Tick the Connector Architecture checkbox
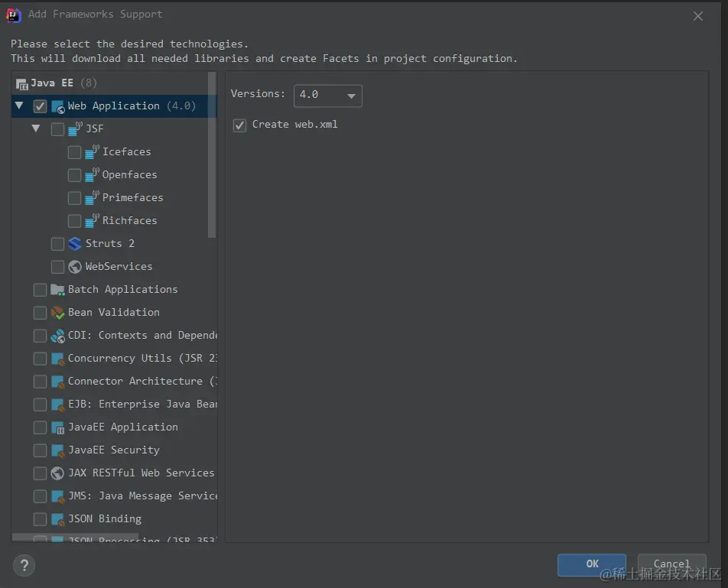 (x=40, y=382)
